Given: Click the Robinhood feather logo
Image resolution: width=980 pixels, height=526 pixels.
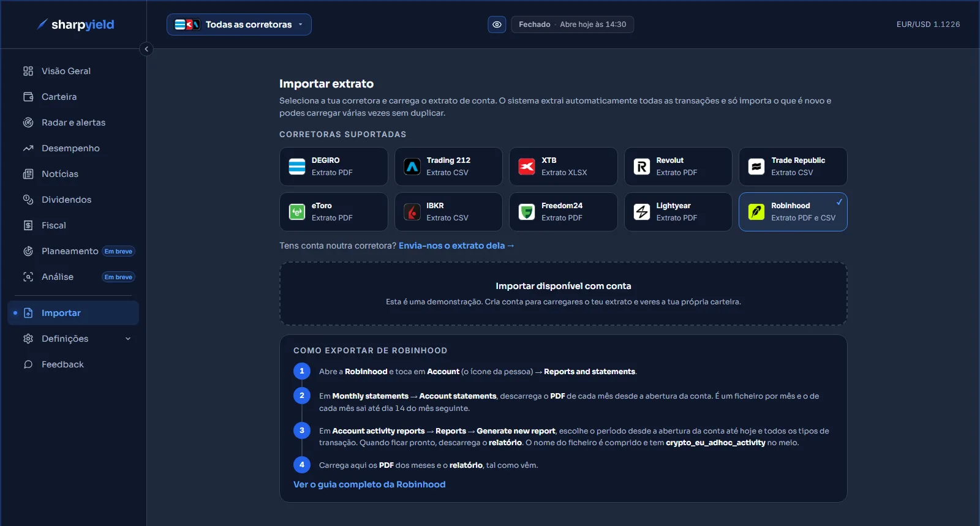Looking at the screenshot, I should click(x=756, y=212).
